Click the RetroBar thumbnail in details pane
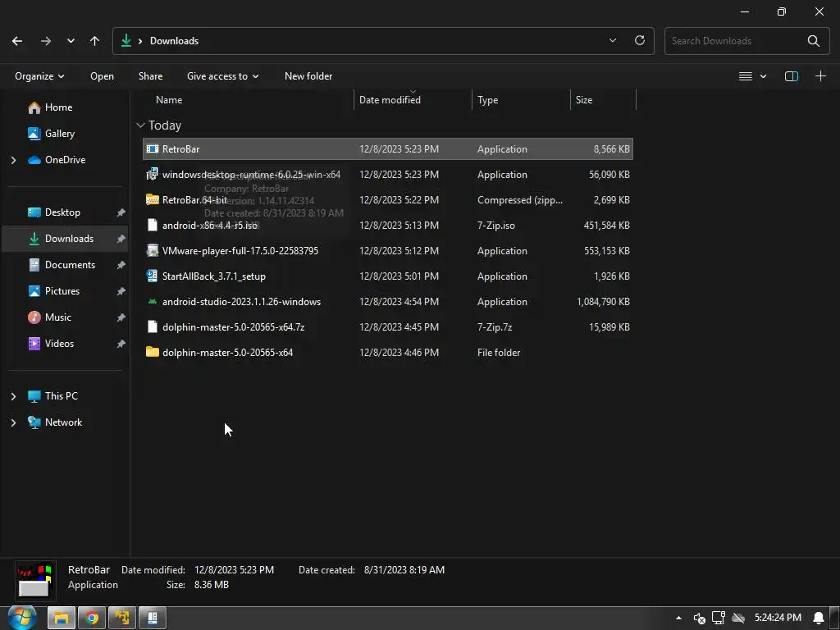 (x=34, y=580)
